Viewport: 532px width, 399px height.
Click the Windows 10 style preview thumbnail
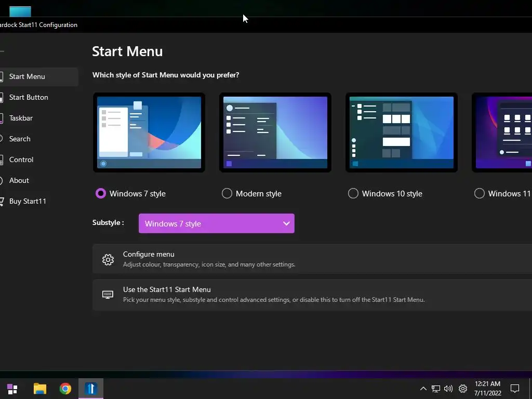[402, 132]
